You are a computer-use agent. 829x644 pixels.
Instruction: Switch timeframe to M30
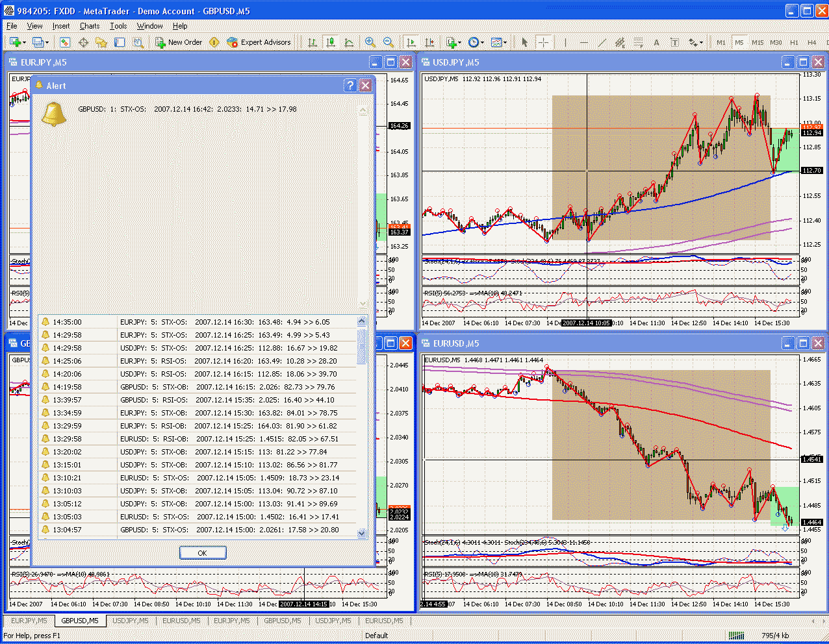(x=776, y=42)
